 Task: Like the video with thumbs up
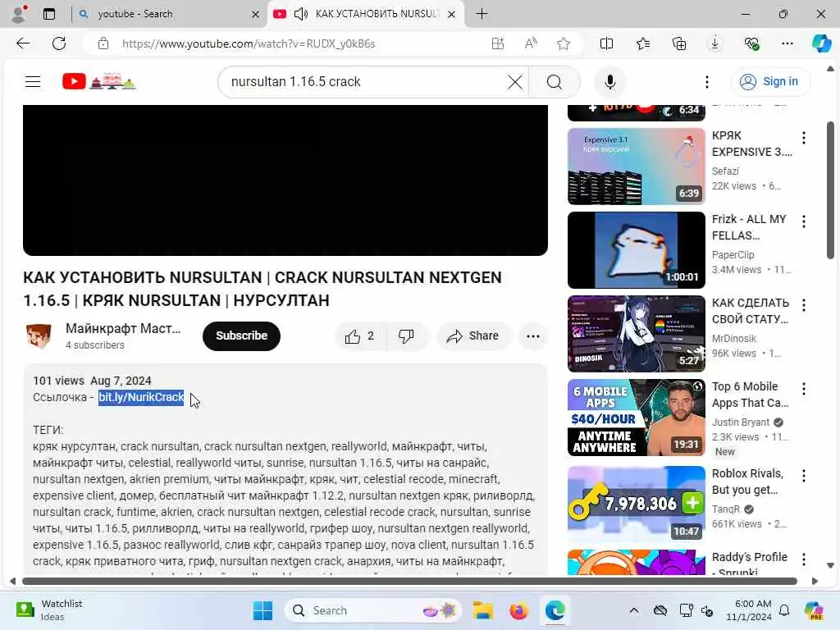(360, 336)
